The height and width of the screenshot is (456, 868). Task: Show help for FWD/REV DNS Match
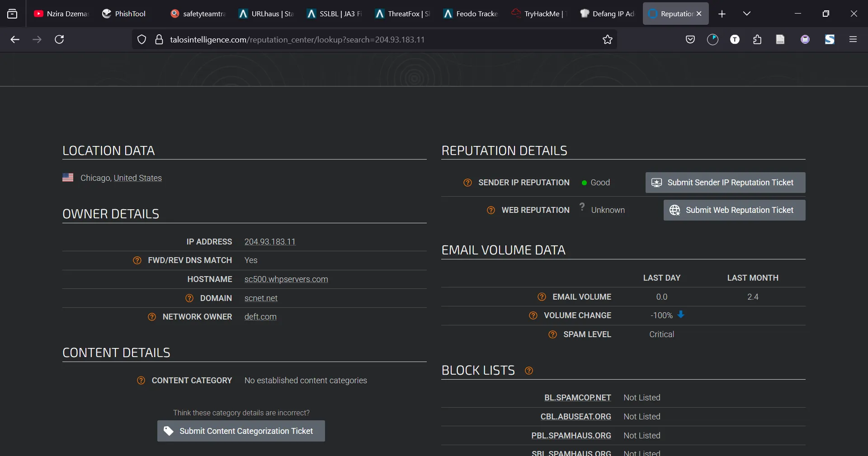click(x=137, y=260)
